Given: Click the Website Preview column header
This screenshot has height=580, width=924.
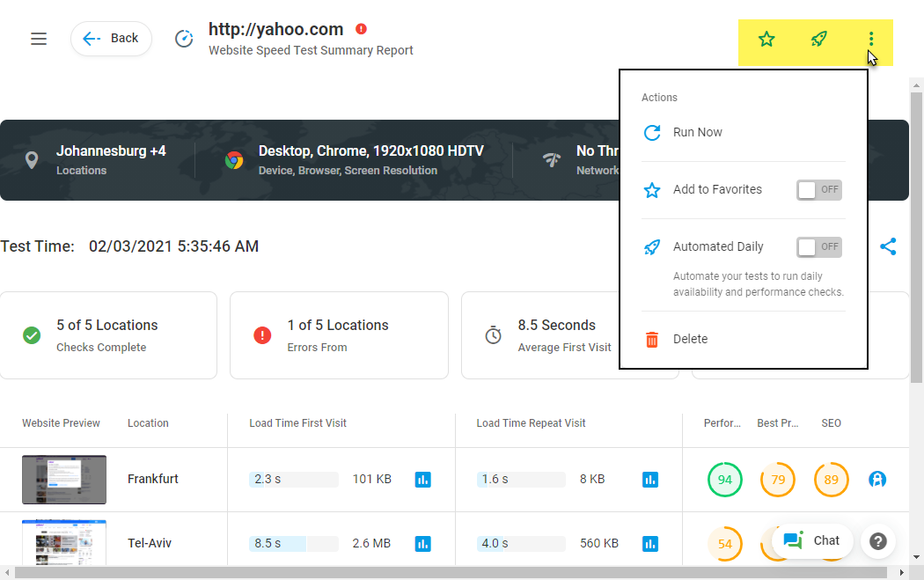Looking at the screenshot, I should pyautogui.click(x=62, y=423).
